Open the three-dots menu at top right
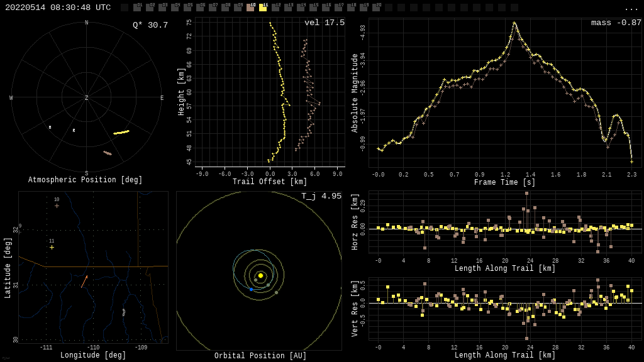 [x=631, y=8]
